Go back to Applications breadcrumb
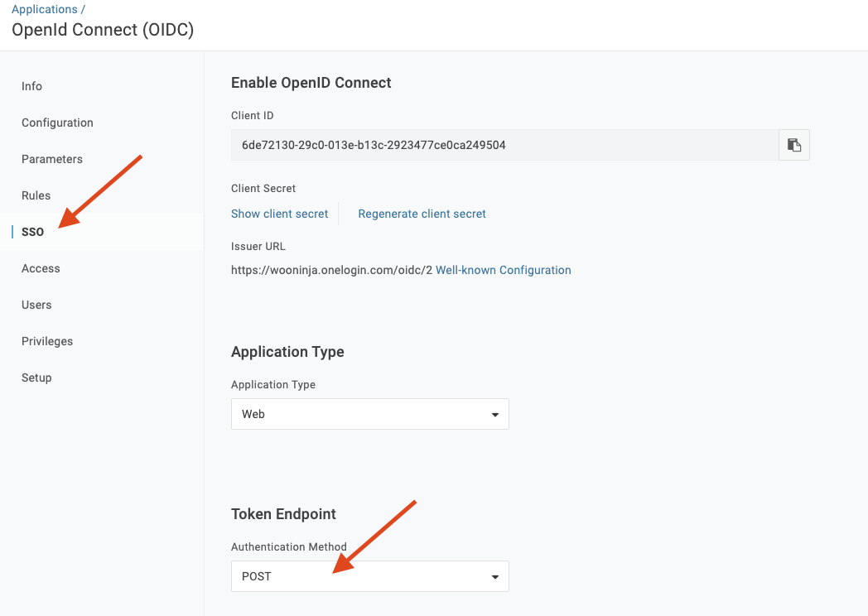 coord(45,10)
